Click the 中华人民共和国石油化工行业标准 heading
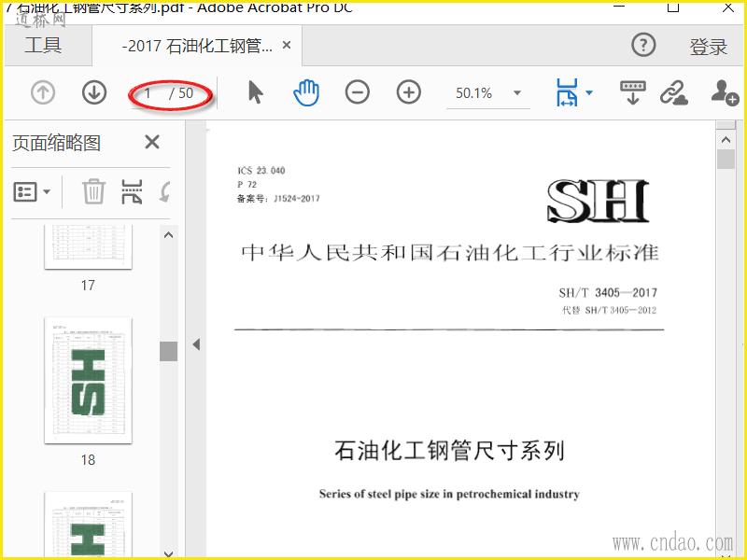The width and height of the screenshot is (747, 560). point(450,252)
